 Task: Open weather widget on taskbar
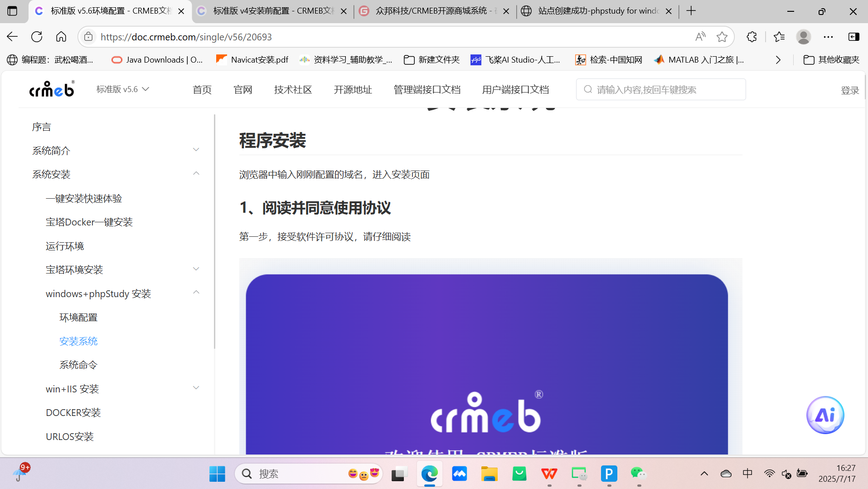click(x=21, y=473)
